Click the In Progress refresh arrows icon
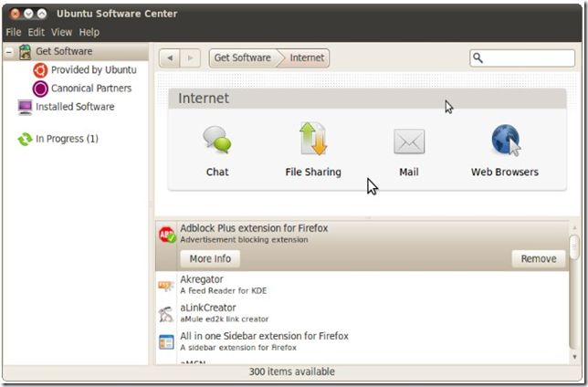588x387 pixels. pyautogui.click(x=26, y=139)
